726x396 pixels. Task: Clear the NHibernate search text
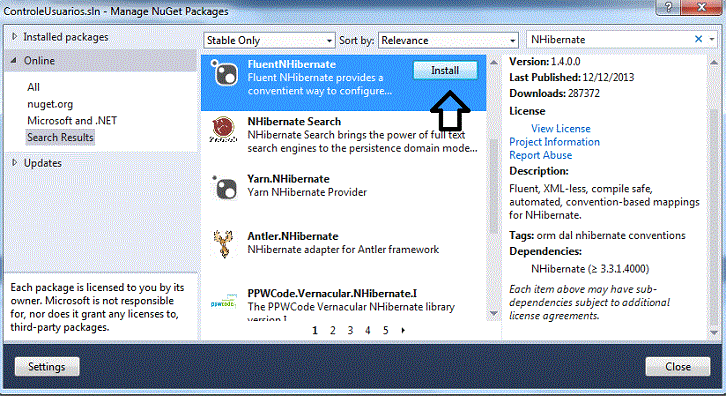[698, 39]
